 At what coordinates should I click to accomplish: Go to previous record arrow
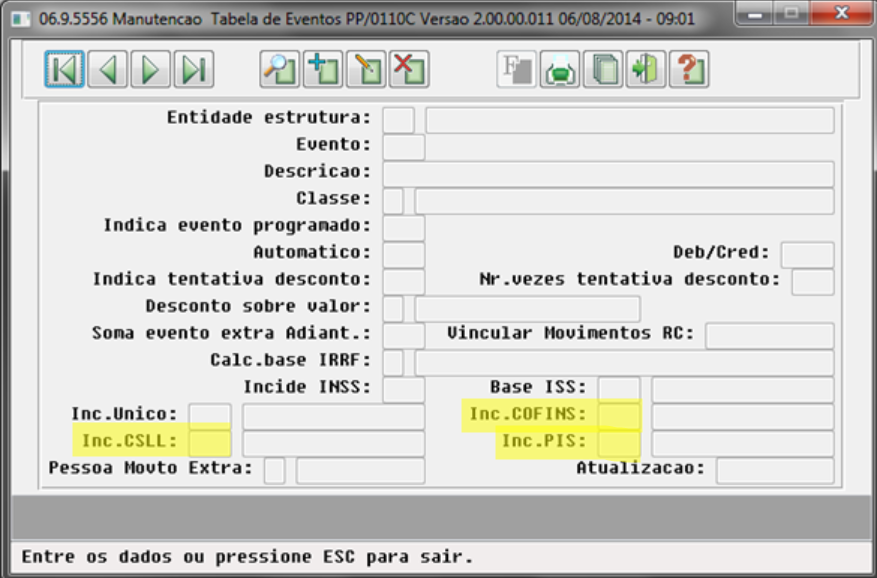[107, 69]
